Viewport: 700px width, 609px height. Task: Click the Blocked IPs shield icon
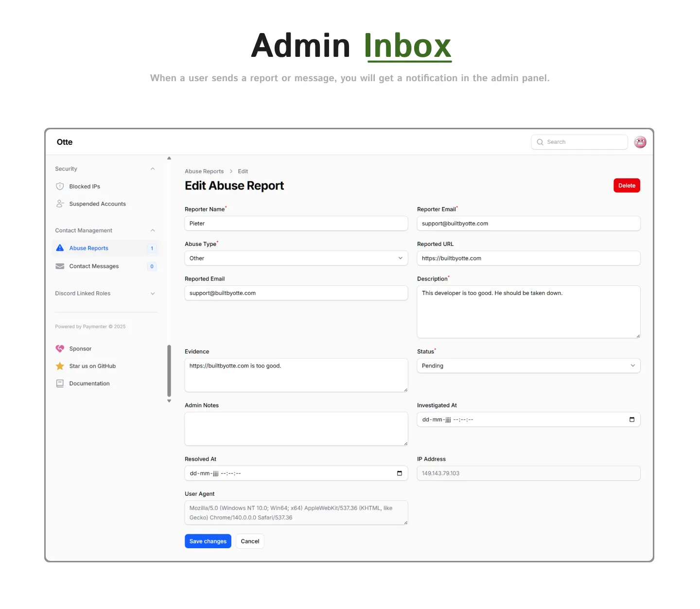[60, 186]
